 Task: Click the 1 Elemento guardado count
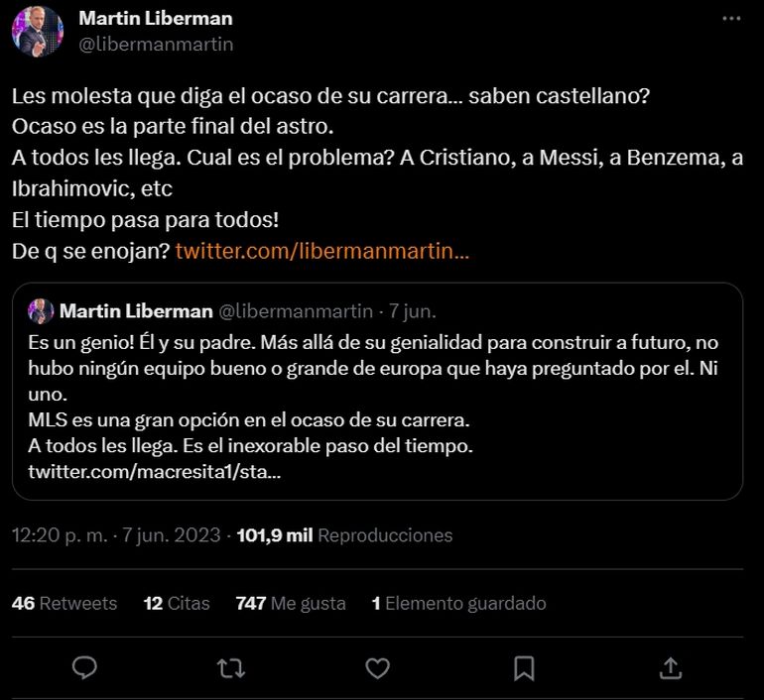tap(458, 603)
